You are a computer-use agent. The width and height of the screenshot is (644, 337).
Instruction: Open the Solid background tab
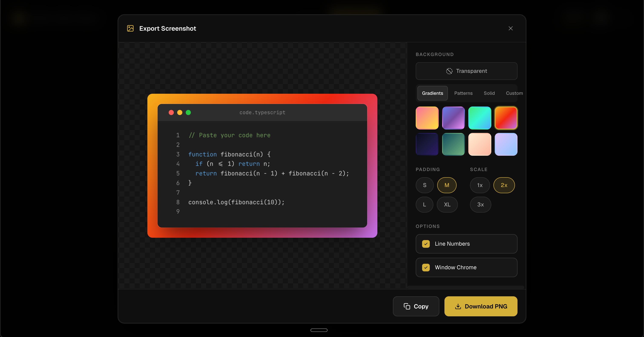[489, 93]
